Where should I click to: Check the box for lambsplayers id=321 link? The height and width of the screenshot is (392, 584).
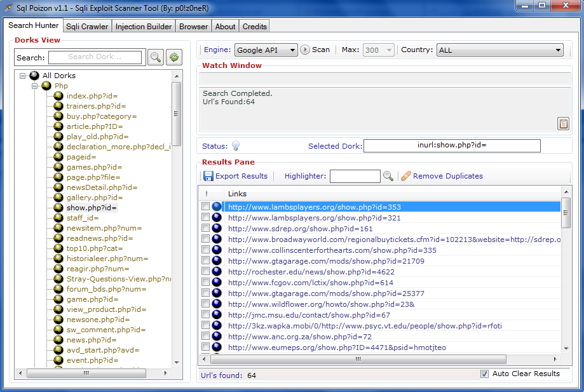[x=205, y=217]
